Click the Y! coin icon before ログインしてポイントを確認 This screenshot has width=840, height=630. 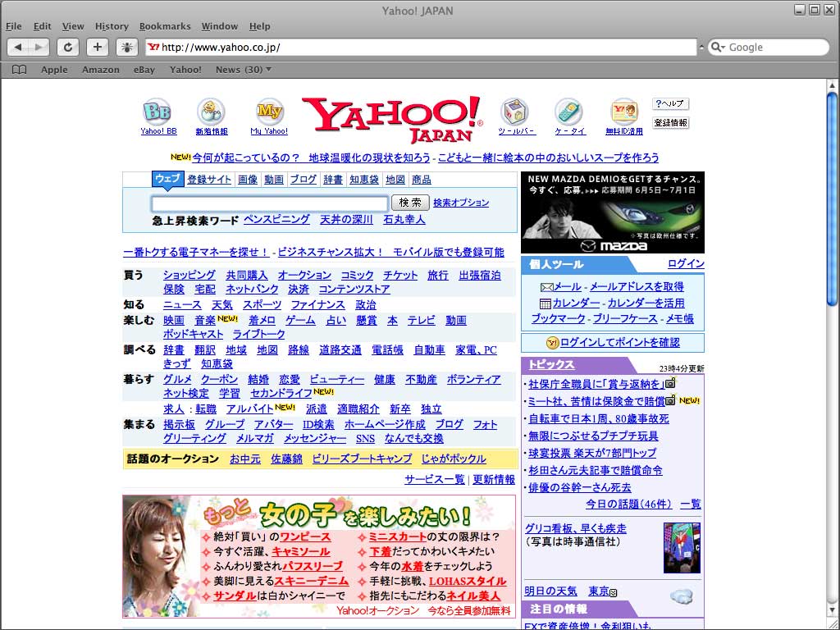pyautogui.click(x=552, y=343)
